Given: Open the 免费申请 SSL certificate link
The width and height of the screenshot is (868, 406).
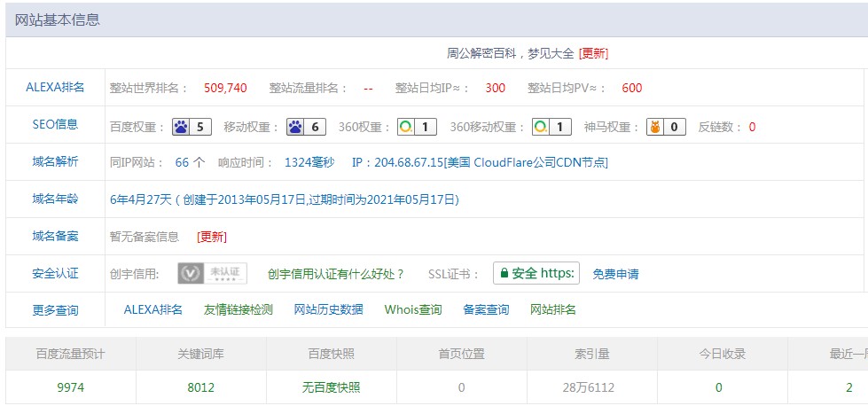Looking at the screenshot, I should coord(615,274).
